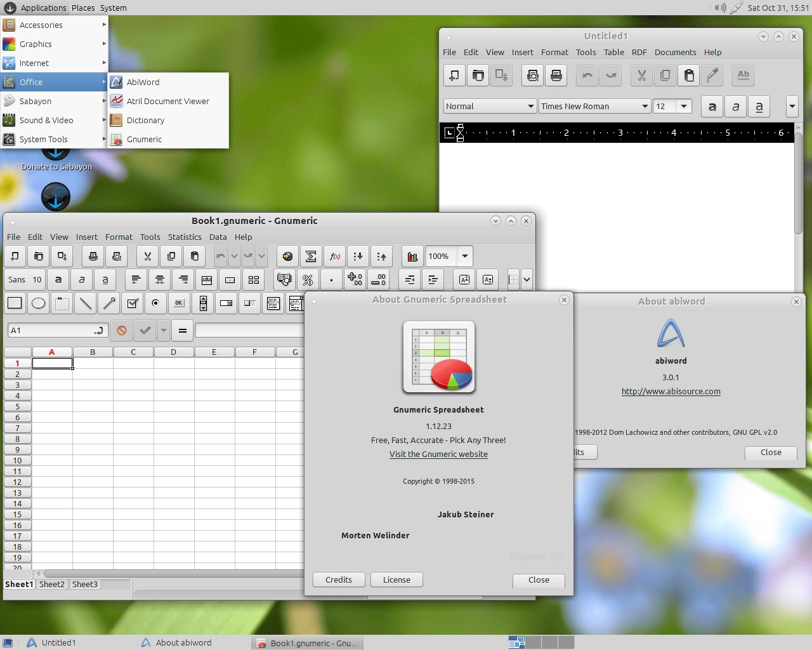Toggle italic in AbiWord toolbar
812x650 pixels.
(736, 107)
